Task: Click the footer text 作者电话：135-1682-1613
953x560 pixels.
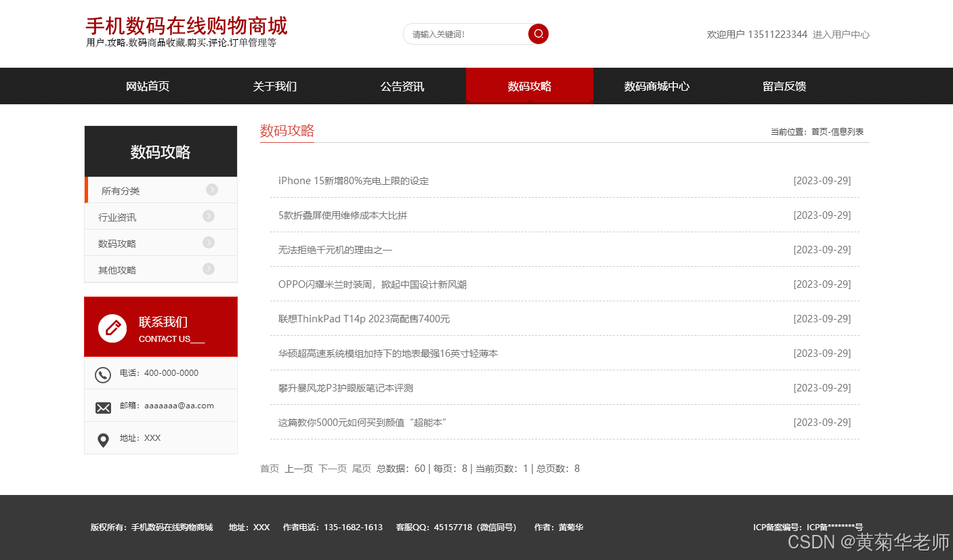Action: coord(333,527)
